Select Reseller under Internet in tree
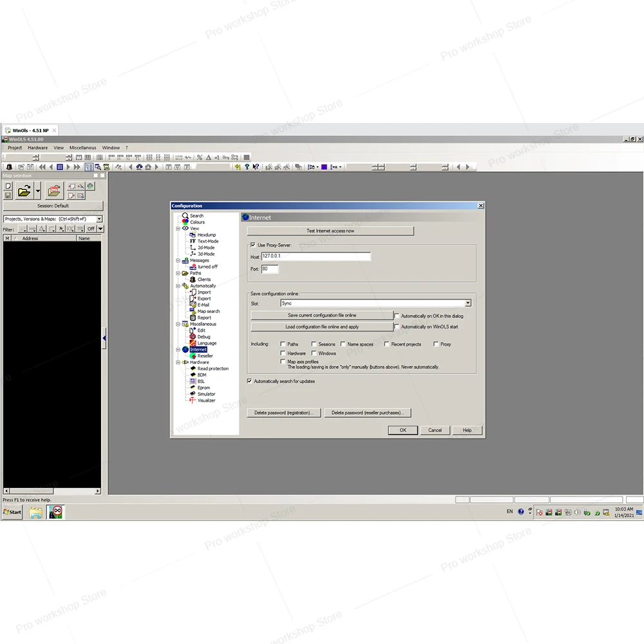 pos(205,356)
